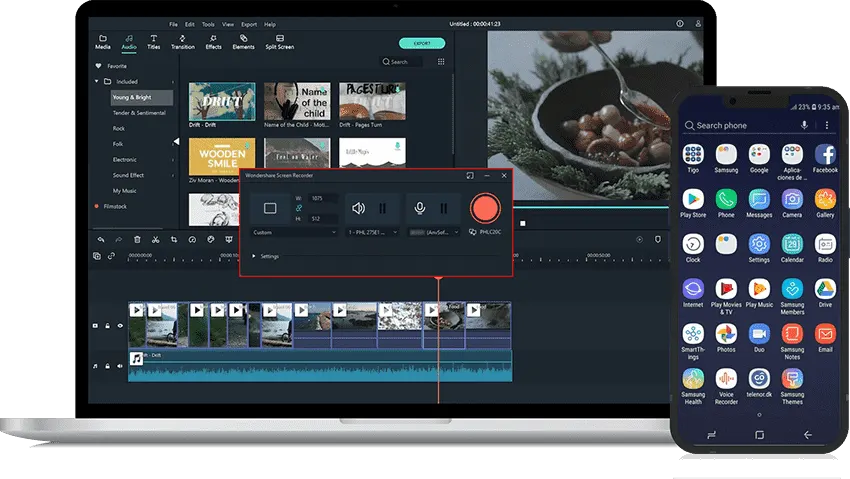Click the teal EXPORT button
The image size is (850, 479).
coord(422,43)
